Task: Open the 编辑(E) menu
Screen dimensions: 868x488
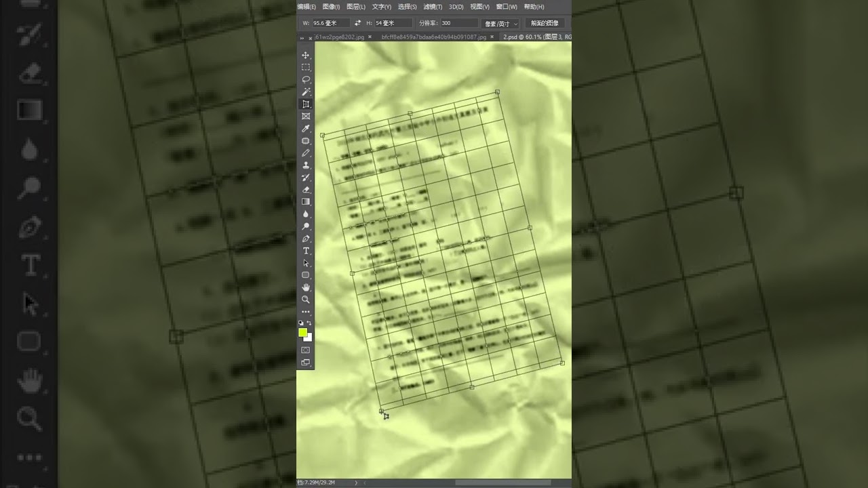Action: pos(307,7)
